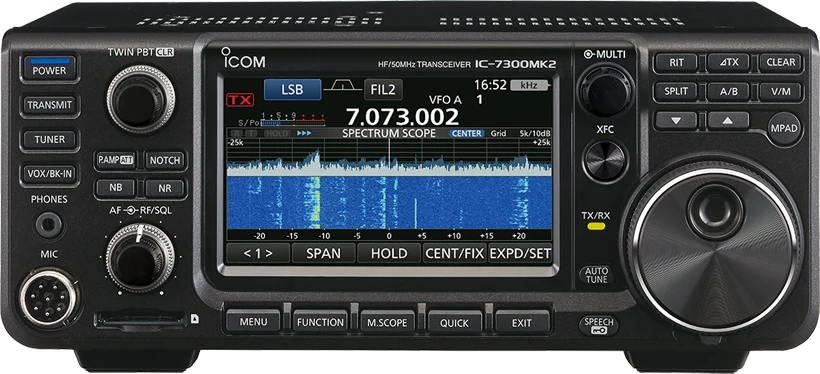Switch VFO/Memory with V/M button
820x374 pixels.
click(x=780, y=92)
